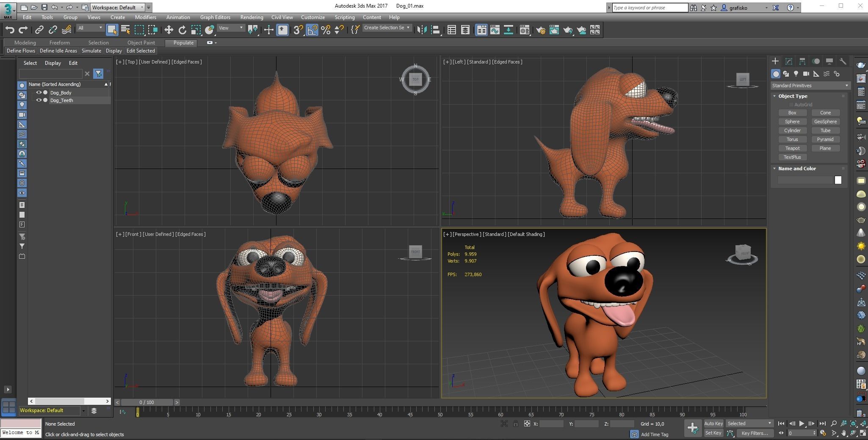Viewport: 868px width, 440px height.
Task: Toggle the Percent Snap button
Action: pos(326,30)
